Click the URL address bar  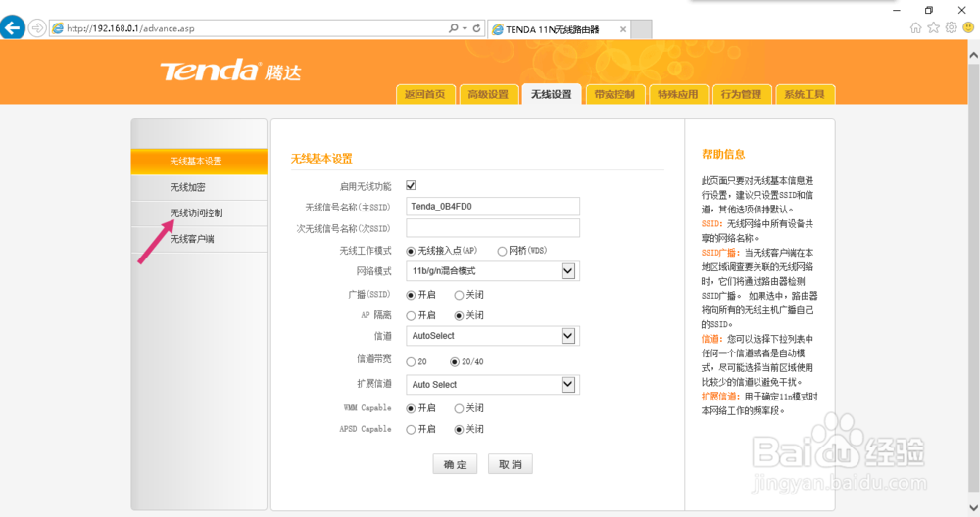pyautogui.click(x=250, y=28)
